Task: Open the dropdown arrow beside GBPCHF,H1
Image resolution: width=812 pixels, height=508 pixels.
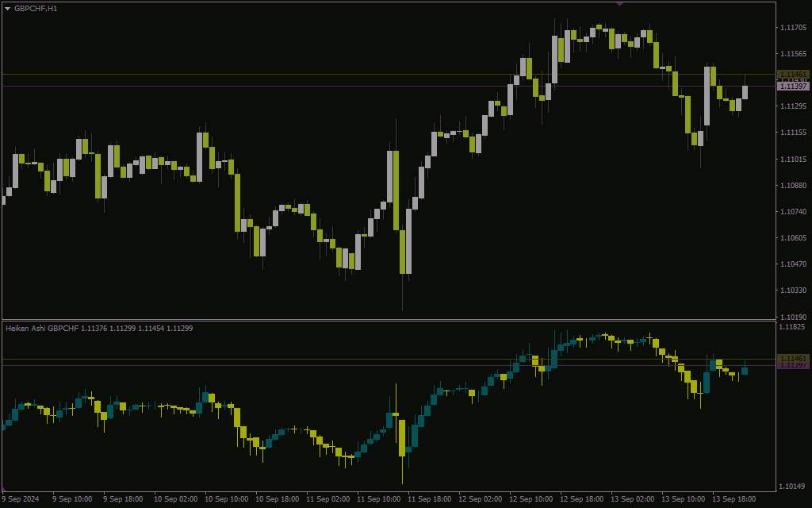Action: pyautogui.click(x=7, y=9)
